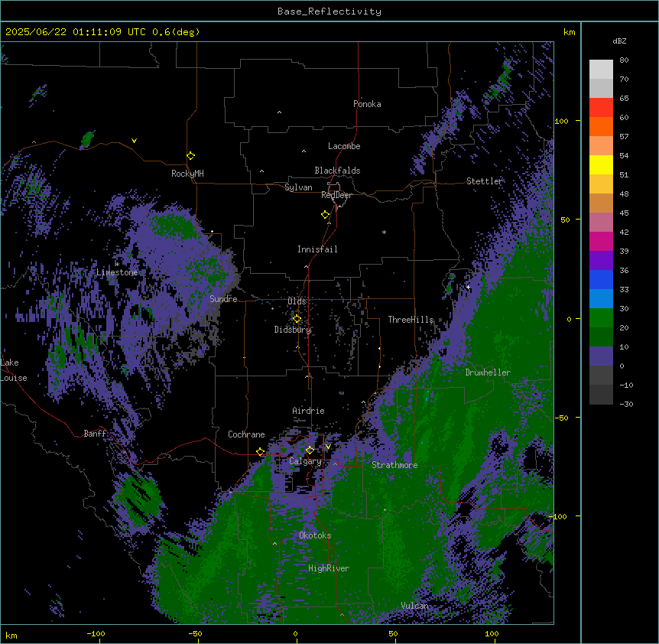Click the Drumheller town label
This screenshot has height=644, width=659.
488,372
